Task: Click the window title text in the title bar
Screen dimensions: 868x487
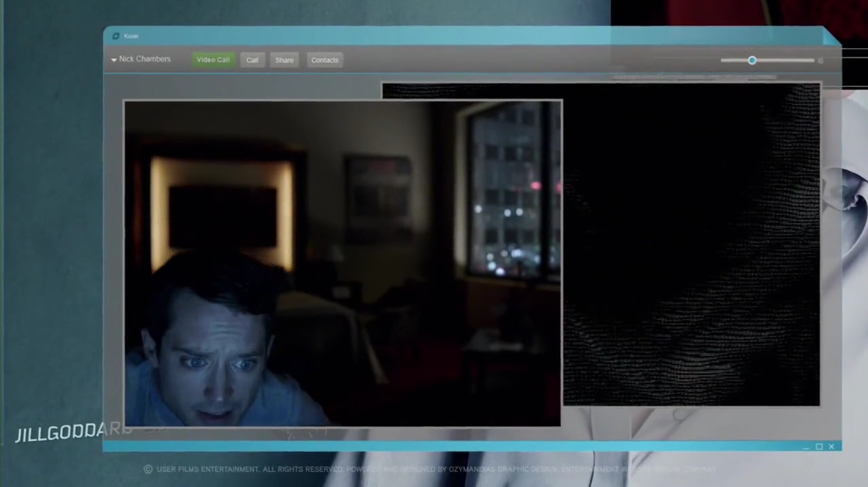Action: [131, 36]
